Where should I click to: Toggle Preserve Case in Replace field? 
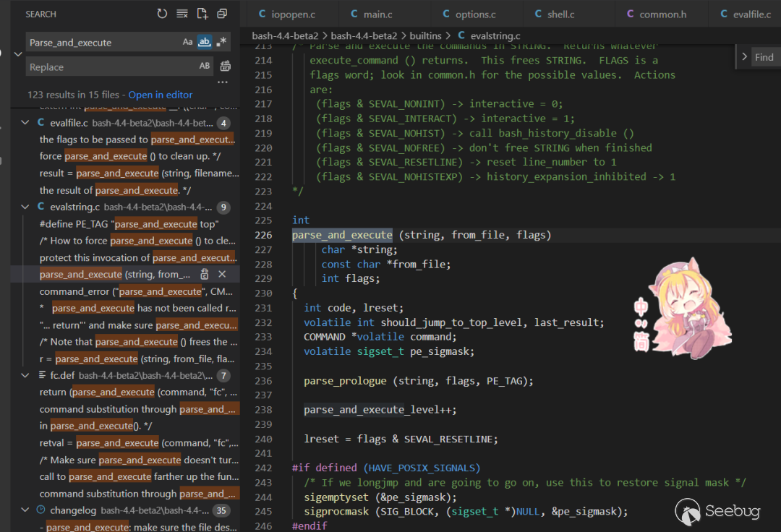[x=205, y=66]
